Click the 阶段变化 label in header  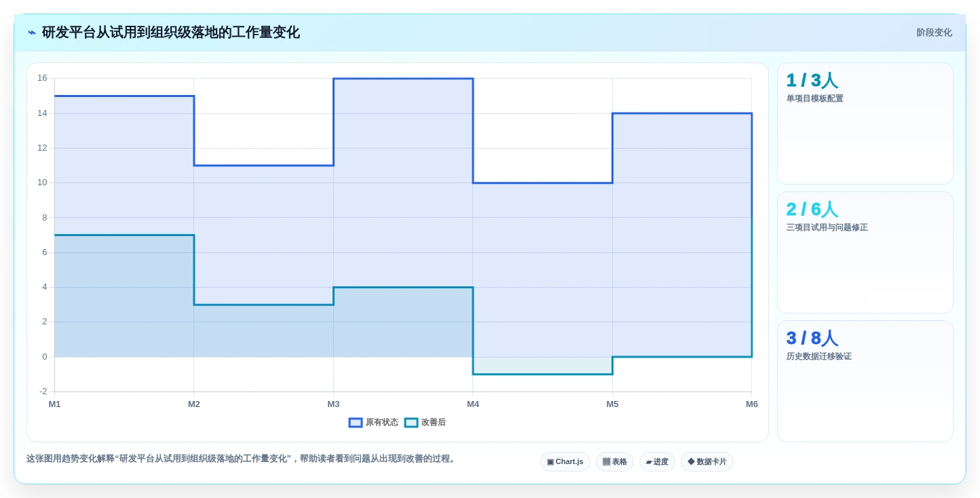[x=934, y=33]
